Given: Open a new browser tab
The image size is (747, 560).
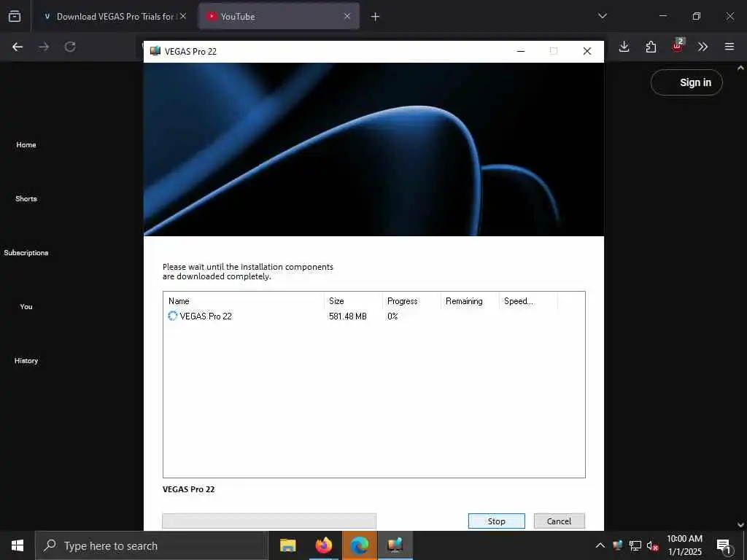Looking at the screenshot, I should click(376, 17).
